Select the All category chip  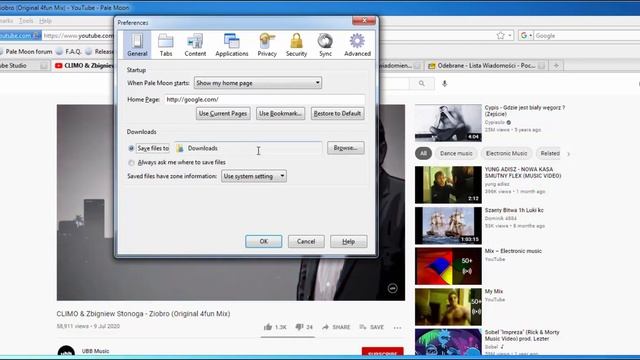pos(423,153)
